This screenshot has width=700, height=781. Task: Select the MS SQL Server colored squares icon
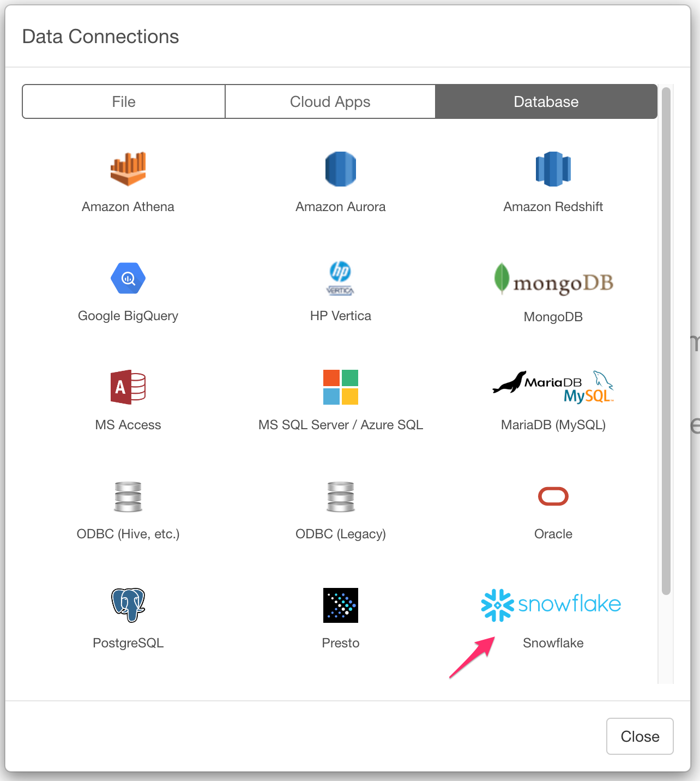point(341,387)
